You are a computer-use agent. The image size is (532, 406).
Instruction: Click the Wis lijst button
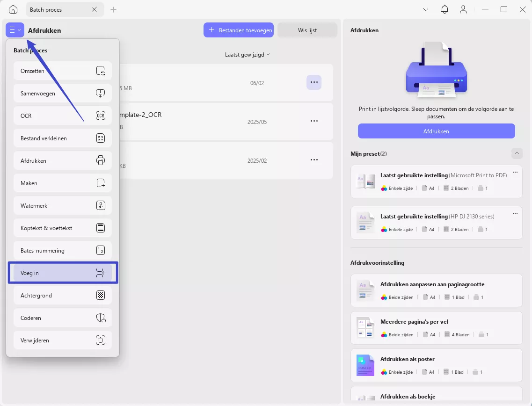click(x=307, y=30)
